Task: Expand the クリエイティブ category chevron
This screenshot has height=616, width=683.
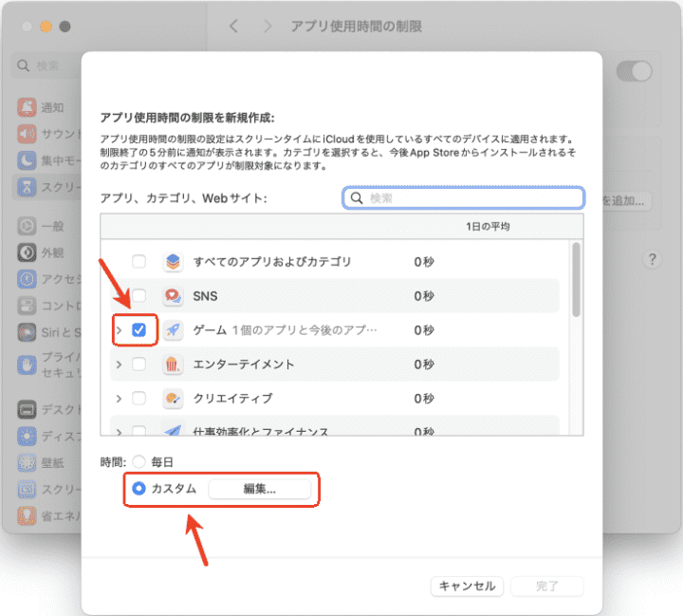Action: point(119,399)
